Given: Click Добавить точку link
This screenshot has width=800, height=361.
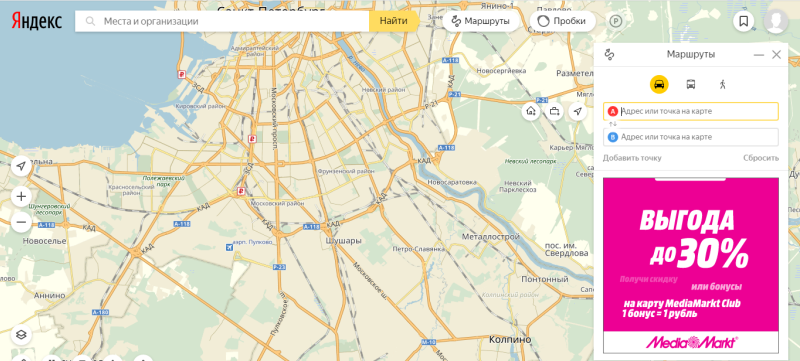Looking at the screenshot, I should click(632, 158).
